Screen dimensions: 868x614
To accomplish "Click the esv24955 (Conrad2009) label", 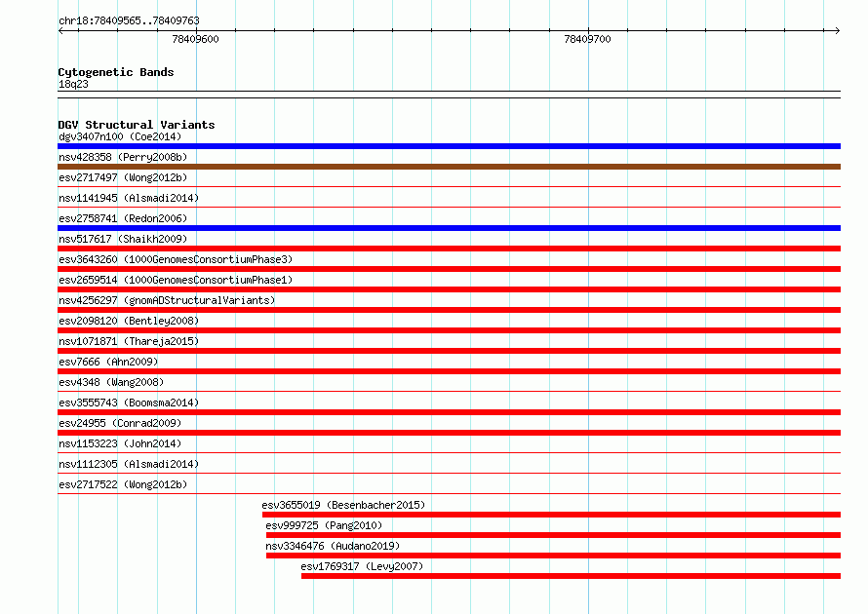I will [120, 423].
